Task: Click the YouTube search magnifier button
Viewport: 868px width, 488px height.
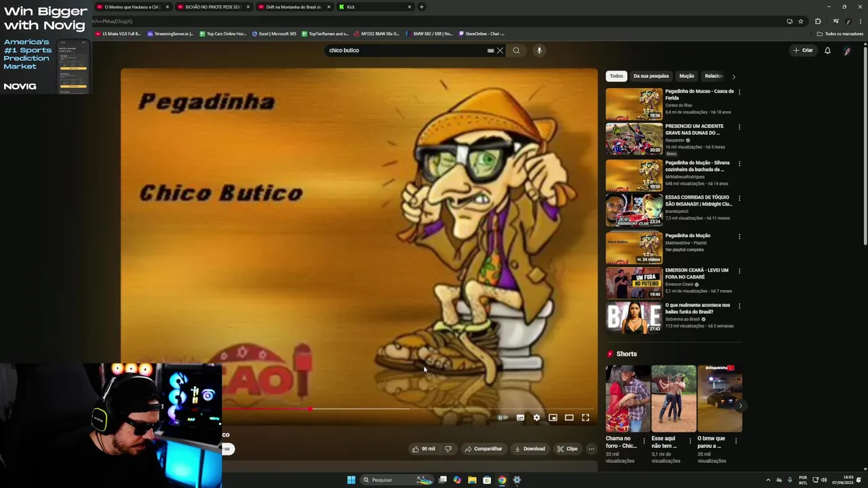Action: coord(516,50)
